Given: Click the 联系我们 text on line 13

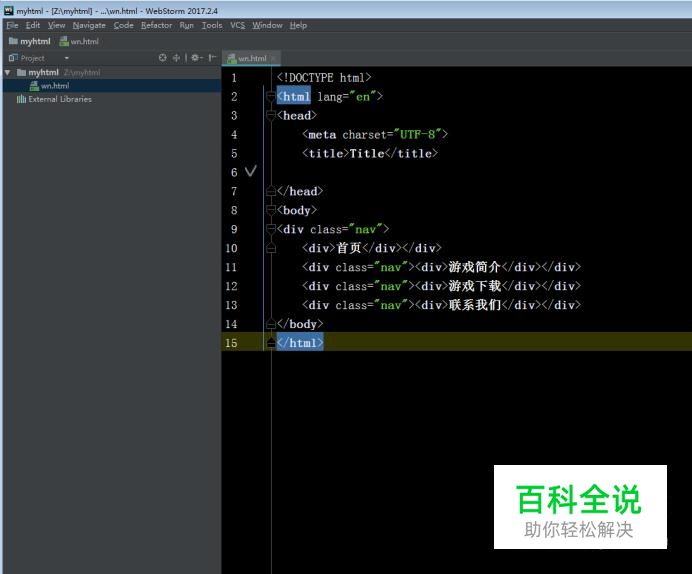Looking at the screenshot, I should 475,305.
